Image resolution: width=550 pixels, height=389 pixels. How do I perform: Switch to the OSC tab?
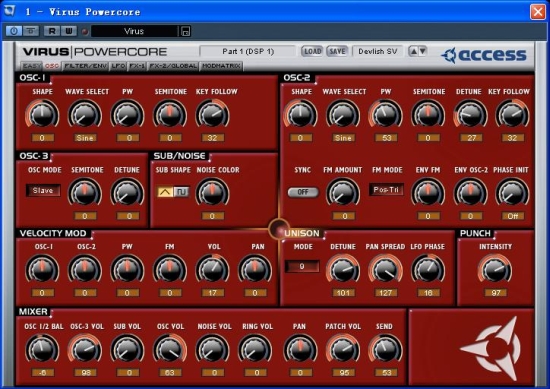point(52,66)
